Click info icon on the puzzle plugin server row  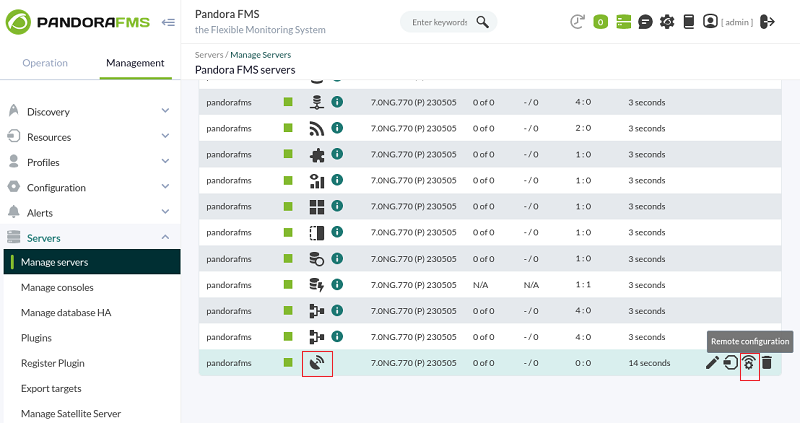[x=337, y=154]
